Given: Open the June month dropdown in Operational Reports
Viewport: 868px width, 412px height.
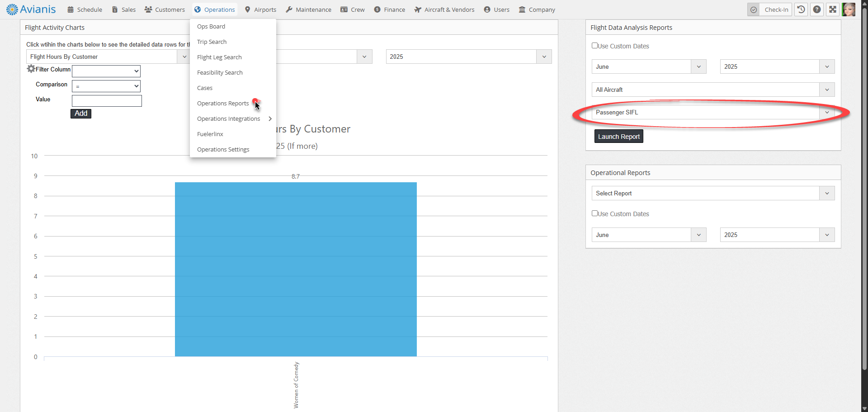Looking at the screenshot, I should click(649, 235).
